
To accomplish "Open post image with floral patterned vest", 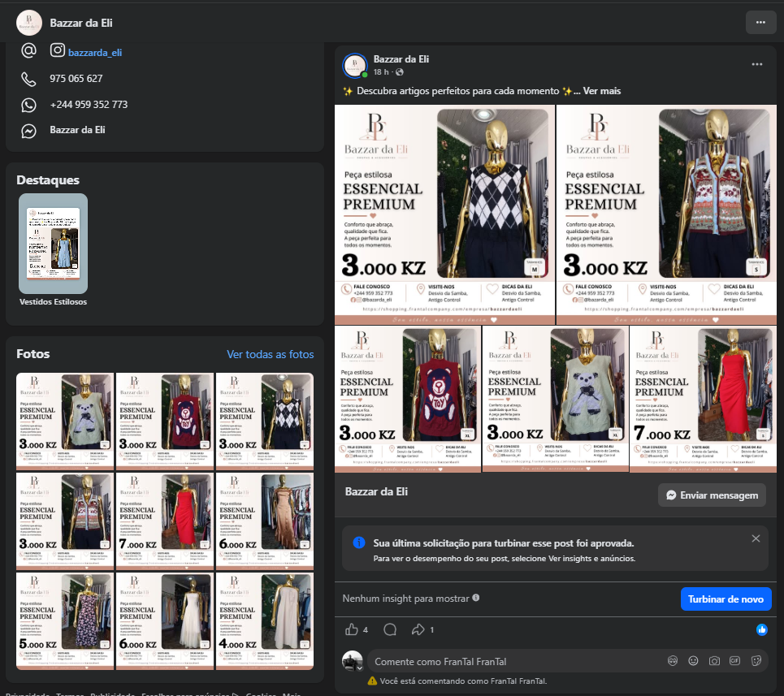I will [x=666, y=214].
